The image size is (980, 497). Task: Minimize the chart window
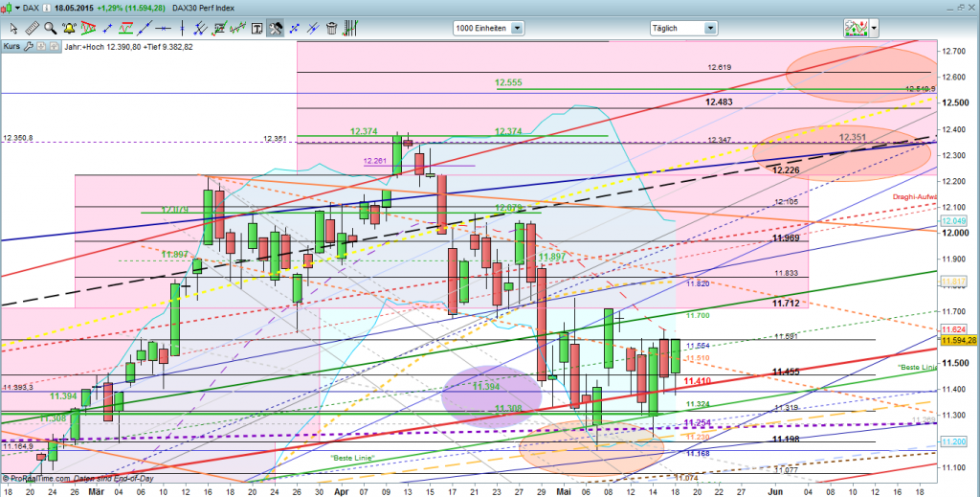pyautogui.click(x=950, y=8)
